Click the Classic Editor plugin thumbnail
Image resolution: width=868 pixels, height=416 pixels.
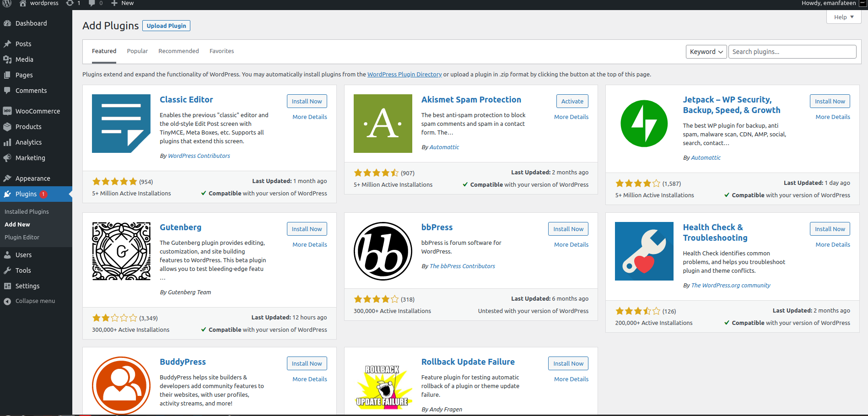pyautogui.click(x=121, y=124)
